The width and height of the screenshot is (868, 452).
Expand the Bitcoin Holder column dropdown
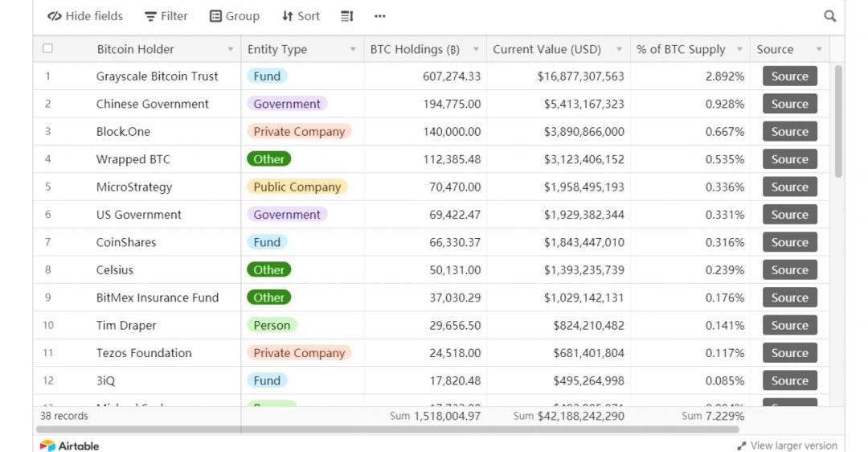tap(231, 50)
